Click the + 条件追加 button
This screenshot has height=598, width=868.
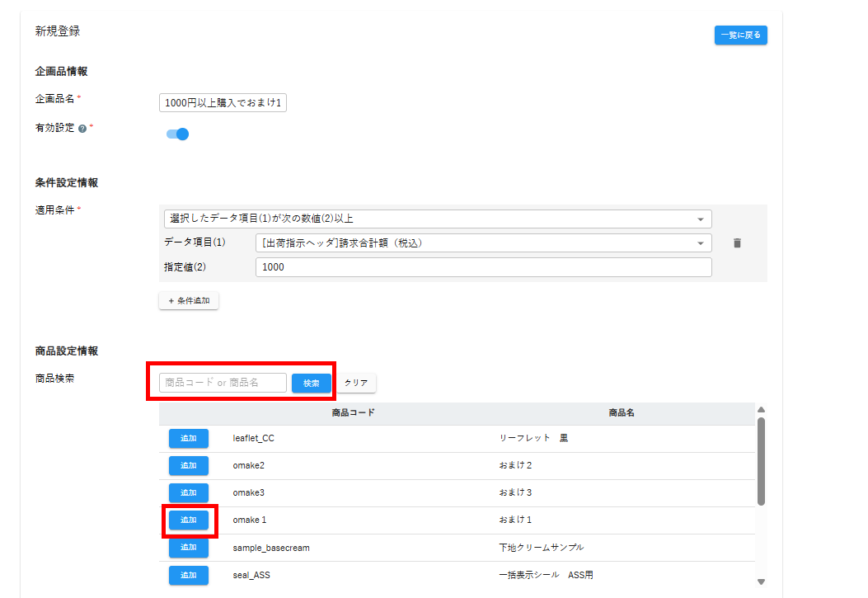189,301
